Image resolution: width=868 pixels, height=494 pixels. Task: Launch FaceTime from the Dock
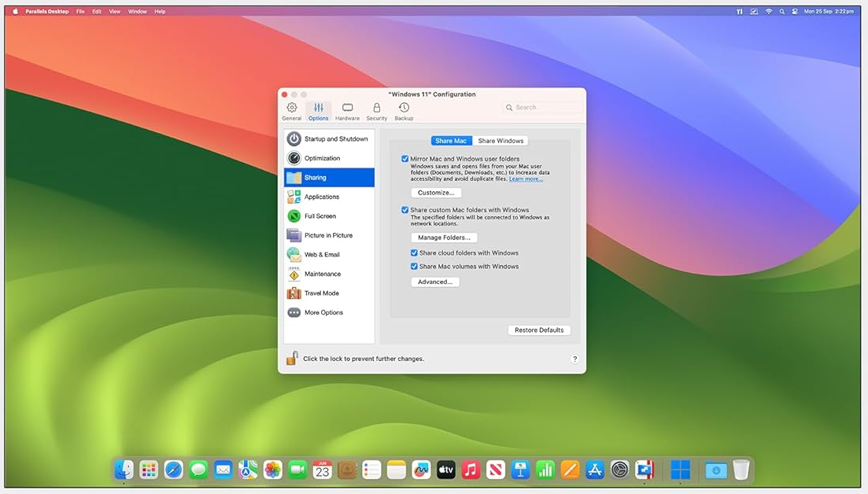coord(297,470)
